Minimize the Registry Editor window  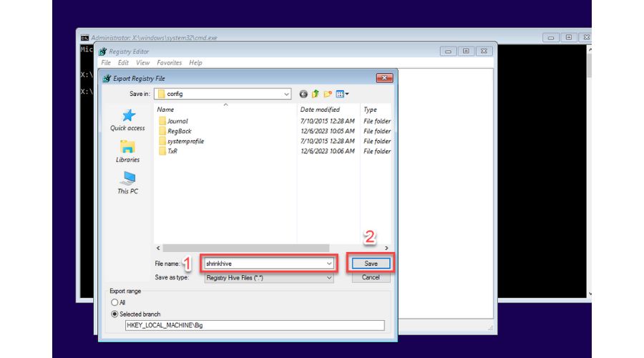pyautogui.click(x=448, y=52)
